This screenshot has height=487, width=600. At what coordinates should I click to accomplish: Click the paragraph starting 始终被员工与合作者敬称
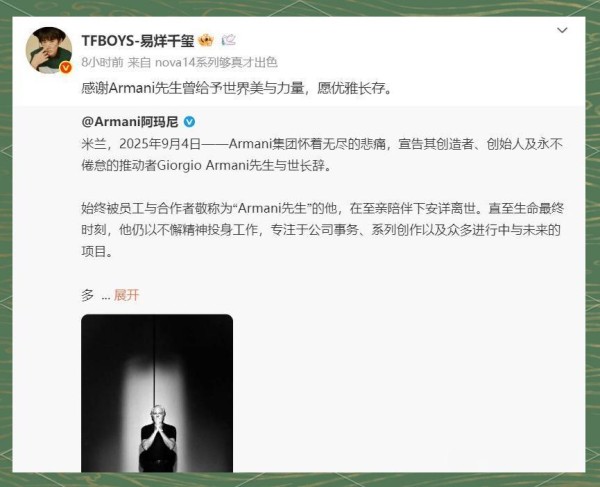[323, 230]
